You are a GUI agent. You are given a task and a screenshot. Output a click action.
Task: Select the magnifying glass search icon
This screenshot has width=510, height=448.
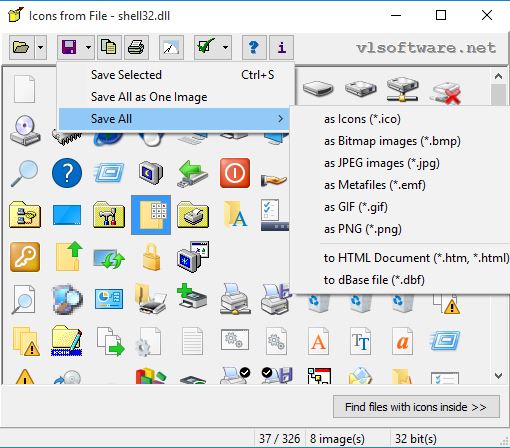[x=24, y=173]
